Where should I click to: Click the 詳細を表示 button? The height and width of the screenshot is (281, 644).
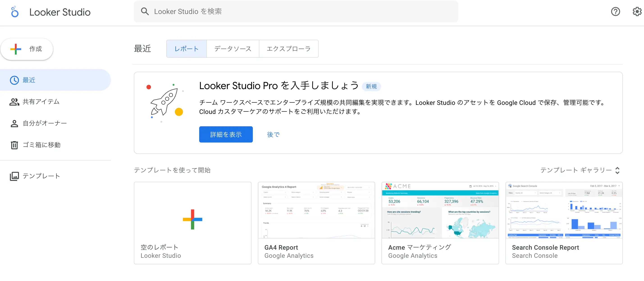pyautogui.click(x=226, y=134)
